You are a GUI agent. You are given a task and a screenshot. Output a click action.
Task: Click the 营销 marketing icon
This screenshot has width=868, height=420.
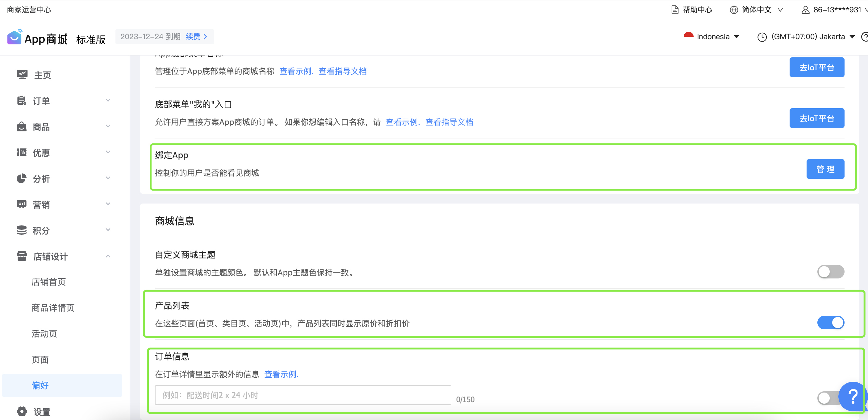point(22,204)
